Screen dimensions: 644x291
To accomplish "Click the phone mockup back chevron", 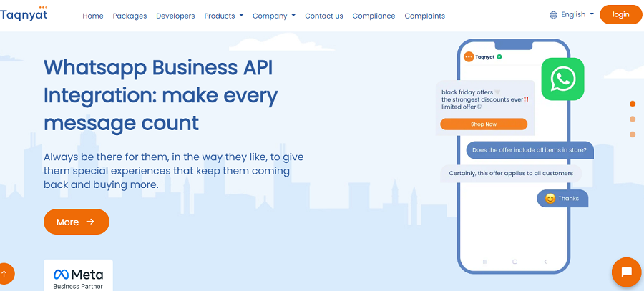I will click(545, 262).
